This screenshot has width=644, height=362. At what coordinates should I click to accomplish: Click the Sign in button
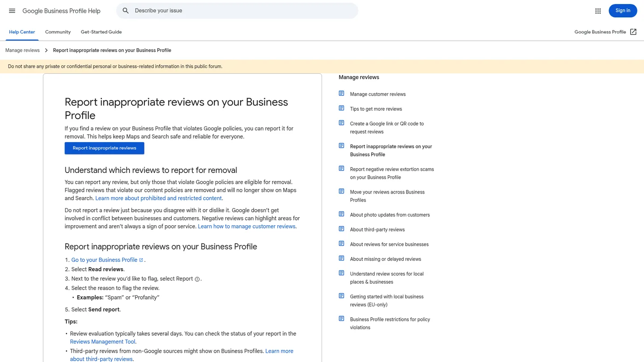click(623, 11)
